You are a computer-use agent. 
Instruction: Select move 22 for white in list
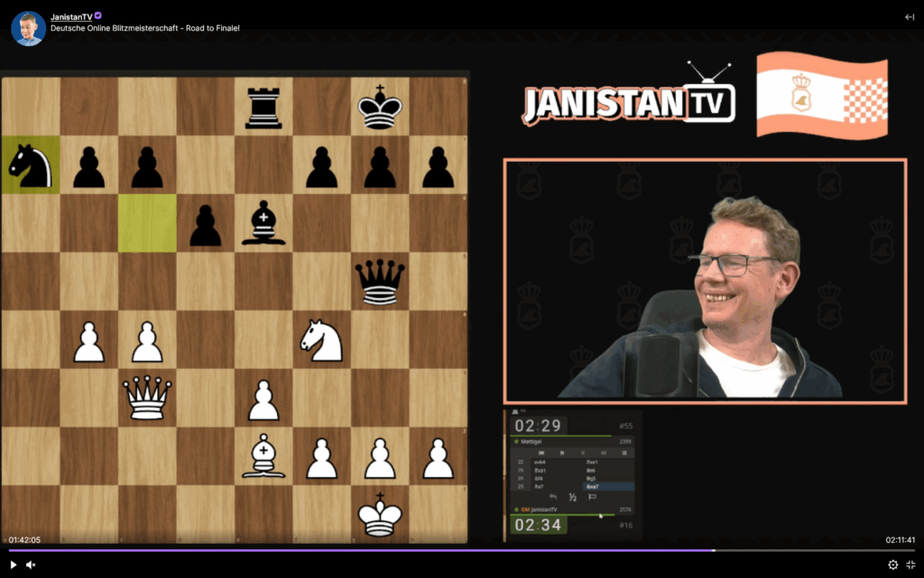pos(540,462)
